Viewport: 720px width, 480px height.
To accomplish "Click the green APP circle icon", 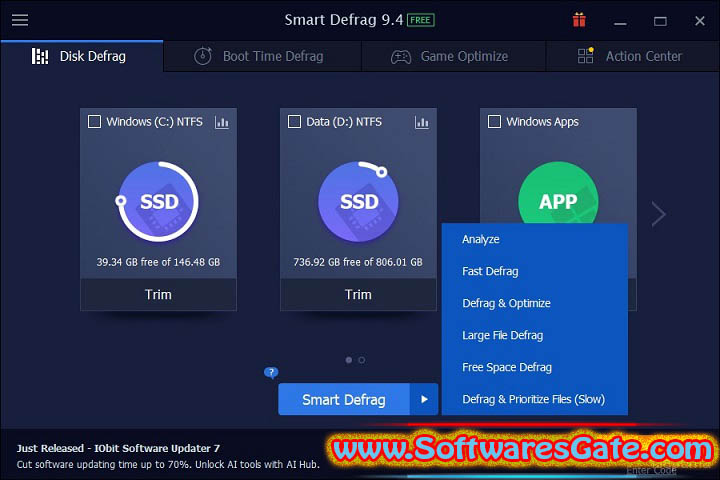I will pos(558,193).
